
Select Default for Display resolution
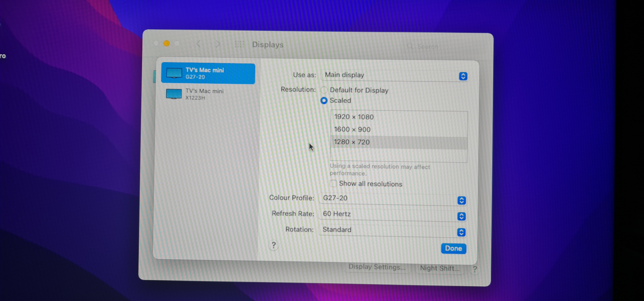point(324,90)
